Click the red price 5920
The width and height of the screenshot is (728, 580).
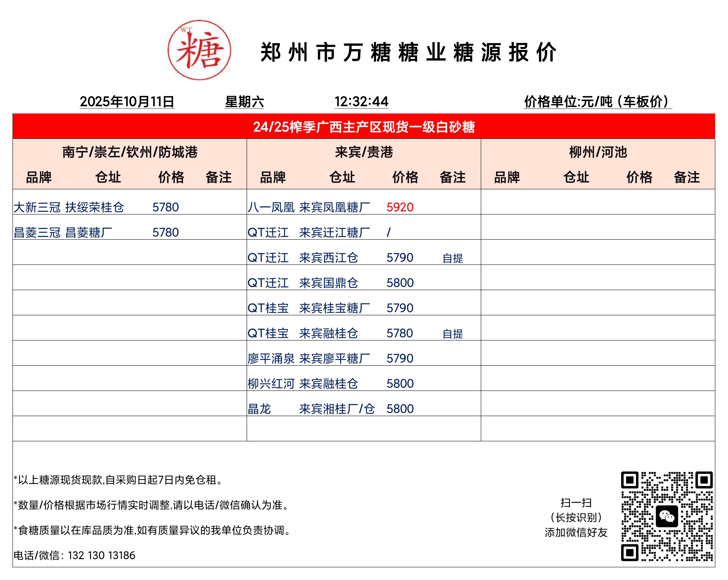pyautogui.click(x=400, y=207)
